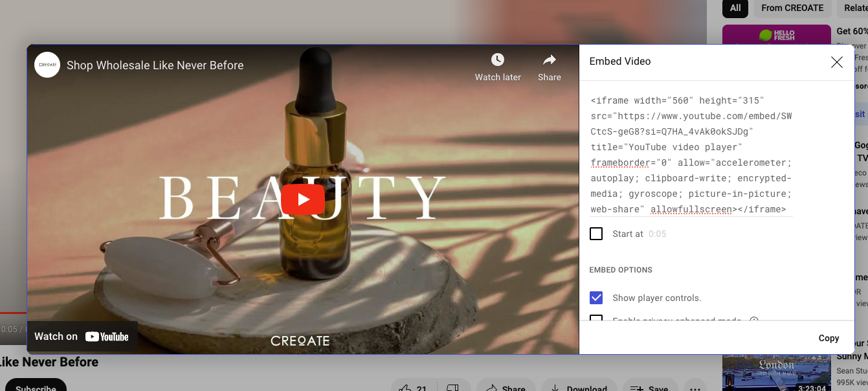
Task: Click the Share arrow icon in the video preview
Action: click(x=550, y=60)
